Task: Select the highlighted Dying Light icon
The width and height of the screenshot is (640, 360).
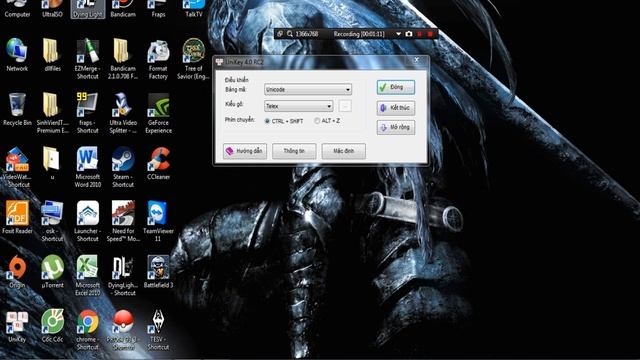Action: (87, 9)
